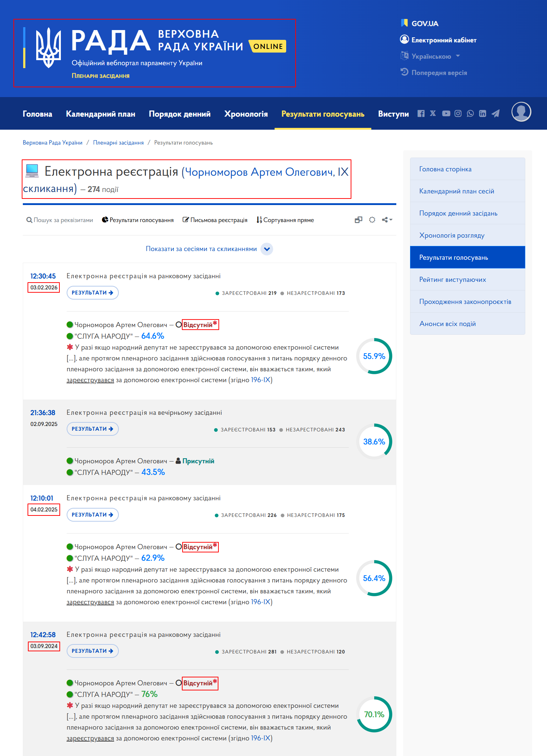Open the Telegram paper-plane icon
The width and height of the screenshot is (547, 756).
point(496,114)
